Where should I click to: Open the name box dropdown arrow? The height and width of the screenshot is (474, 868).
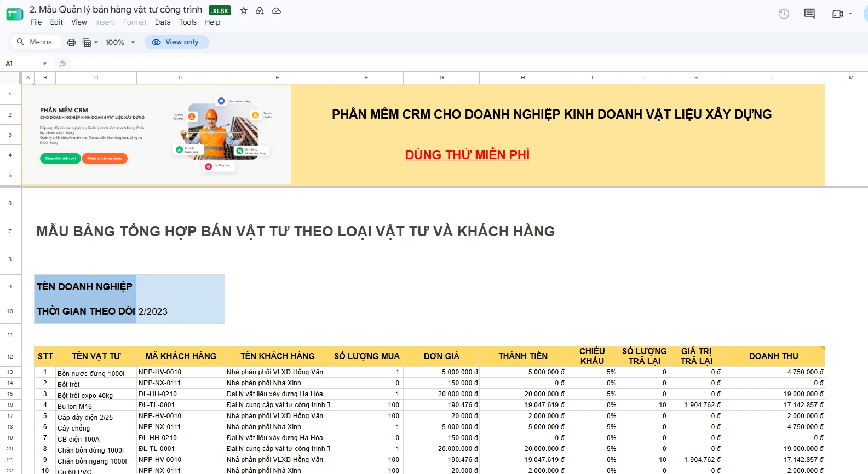(x=45, y=63)
